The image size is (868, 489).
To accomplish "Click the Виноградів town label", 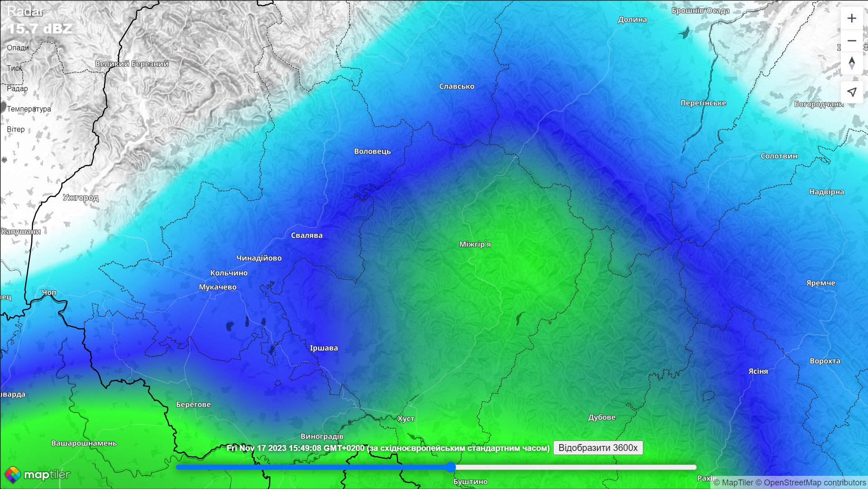I will coord(322,436).
